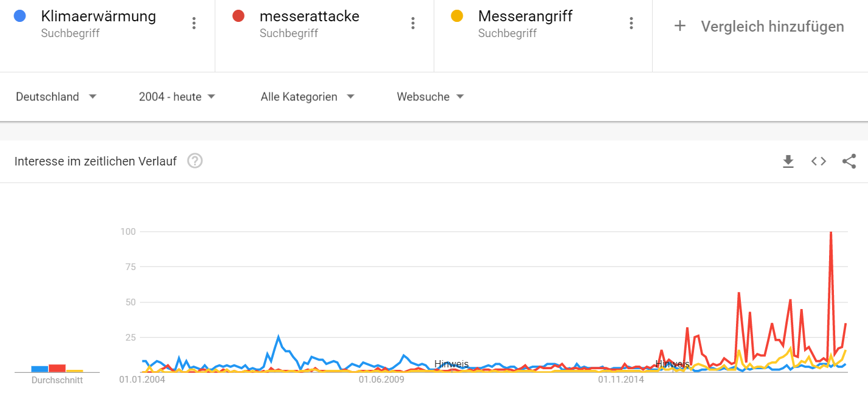Image resolution: width=868 pixels, height=396 pixels.
Task: Open three-dot menu for Messerangriff term
Action: 631,23
